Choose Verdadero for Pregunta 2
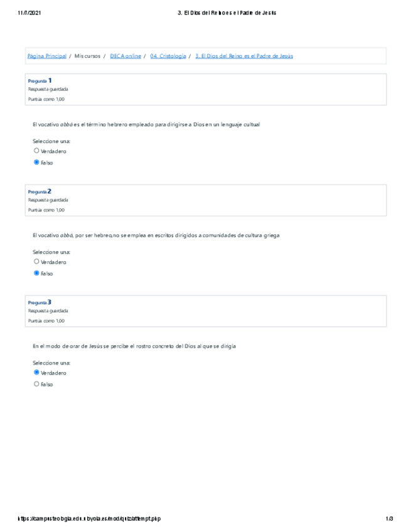The height and width of the screenshot is (532, 411). pyautogui.click(x=36, y=262)
